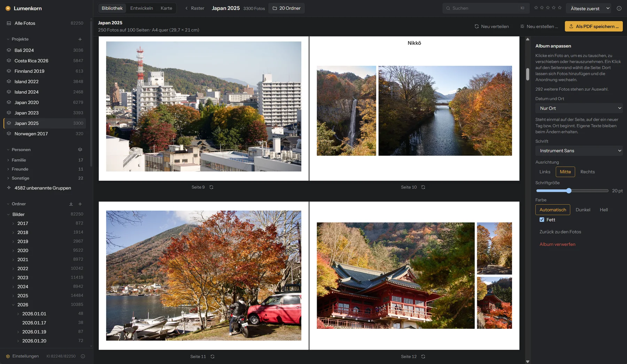
Task: Toggle the KI search badge
Action: click(x=522, y=8)
